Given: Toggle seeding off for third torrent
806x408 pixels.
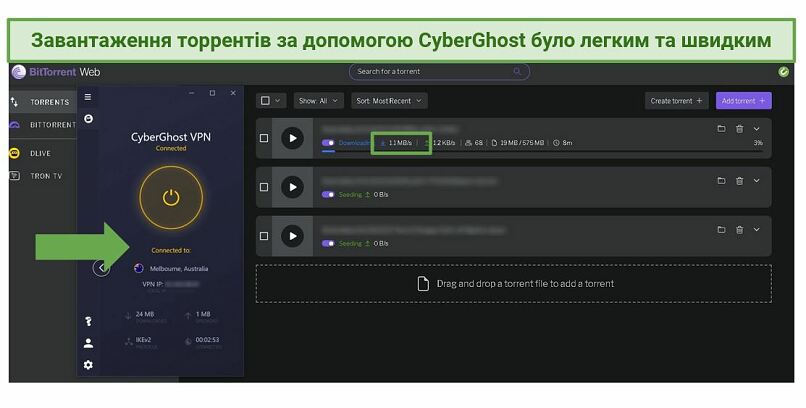Looking at the screenshot, I should (x=328, y=244).
